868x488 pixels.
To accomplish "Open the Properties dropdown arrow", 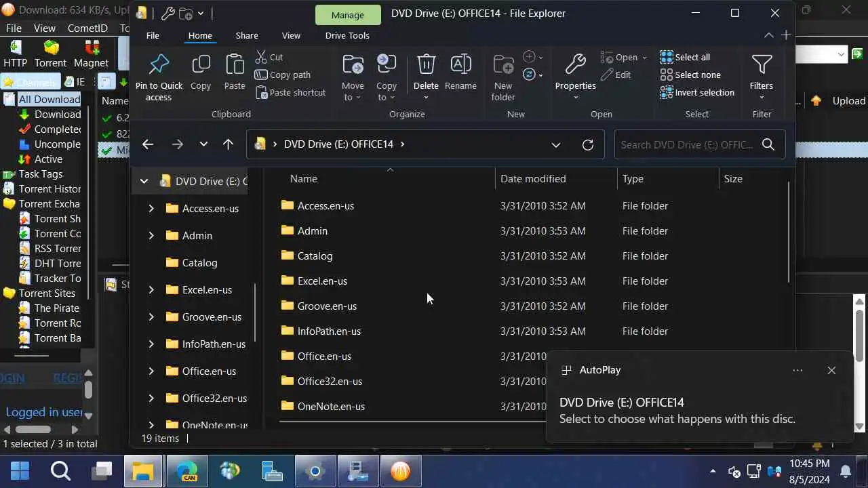I will click(x=575, y=98).
